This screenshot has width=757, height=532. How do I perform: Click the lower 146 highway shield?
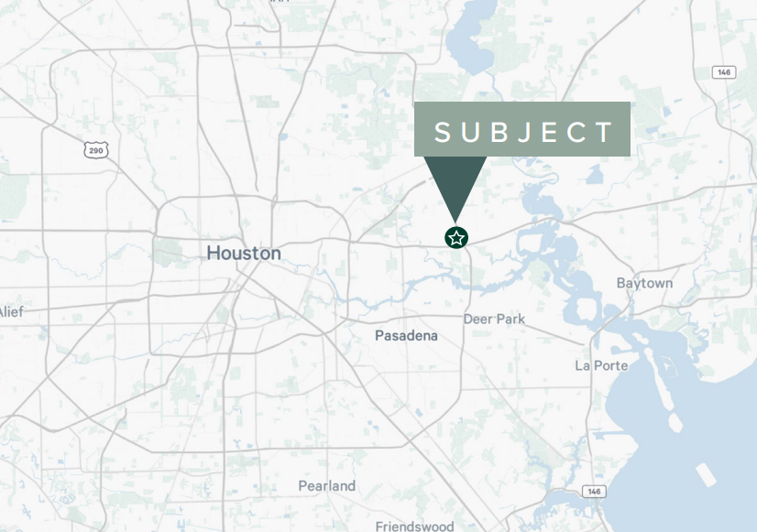[594, 492]
